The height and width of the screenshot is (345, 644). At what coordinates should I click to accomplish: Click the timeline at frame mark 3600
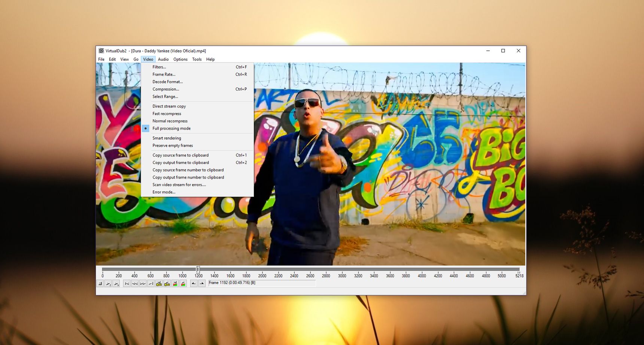click(x=390, y=276)
